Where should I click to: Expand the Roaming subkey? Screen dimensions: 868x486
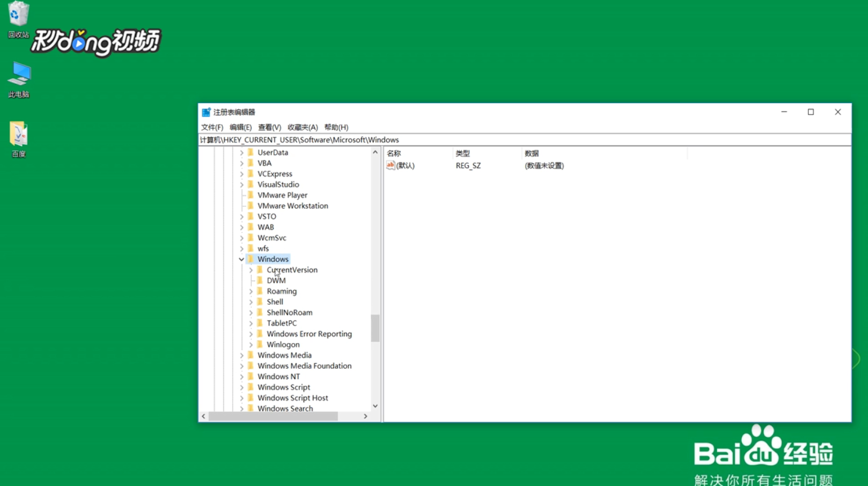[x=251, y=291]
